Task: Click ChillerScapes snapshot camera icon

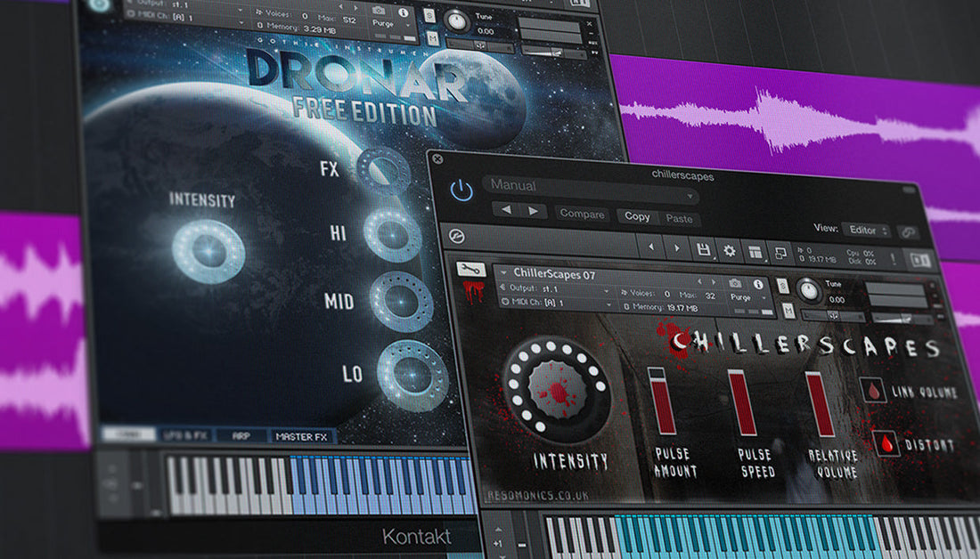Action: (736, 283)
